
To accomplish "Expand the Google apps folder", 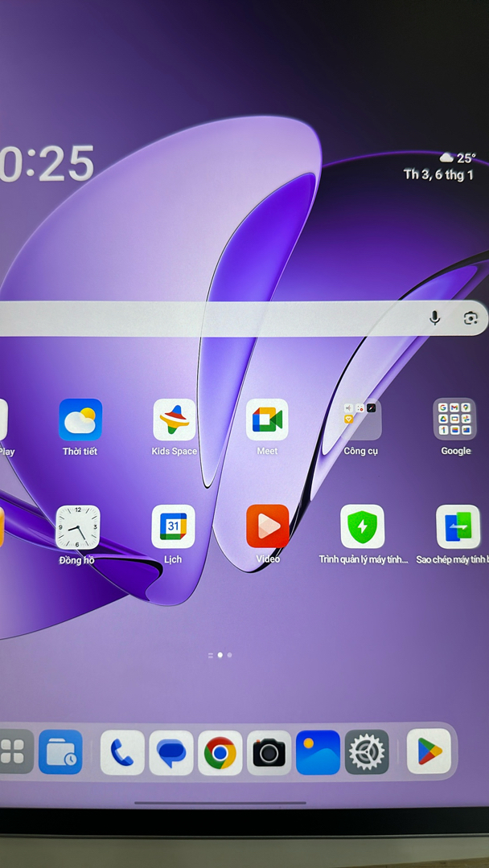I will [x=455, y=420].
